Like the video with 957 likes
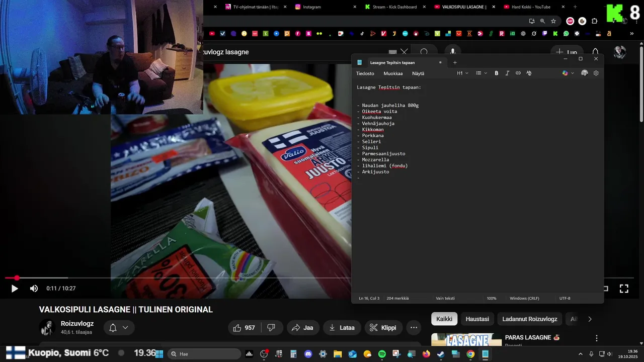The width and height of the screenshot is (644, 362). (x=245, y=328)
